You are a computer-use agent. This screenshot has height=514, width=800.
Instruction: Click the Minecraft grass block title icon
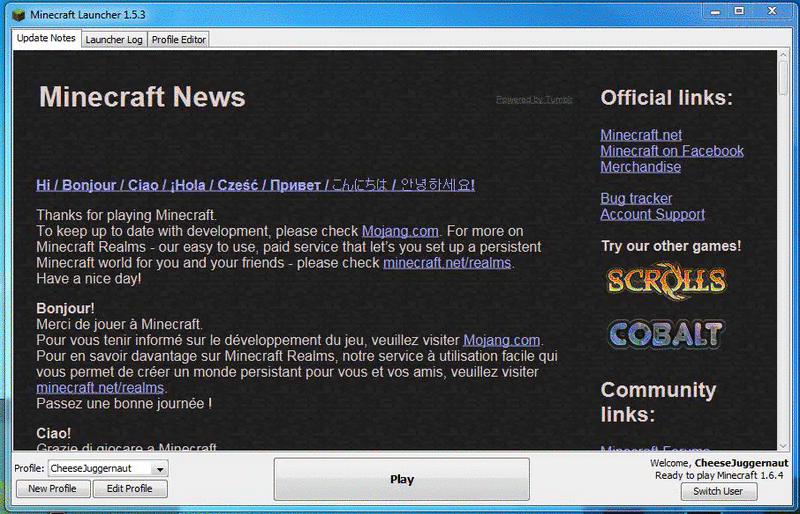tap(18, 15)
